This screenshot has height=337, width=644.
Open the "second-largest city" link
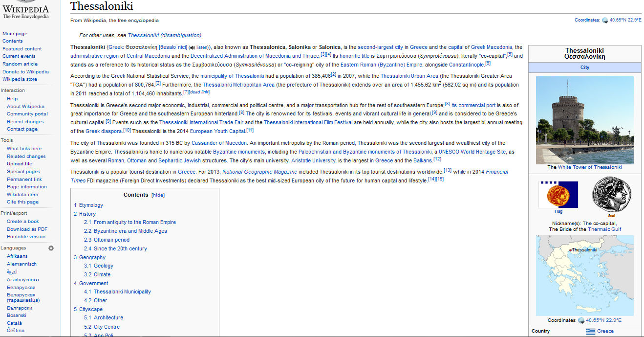[381, 47]
